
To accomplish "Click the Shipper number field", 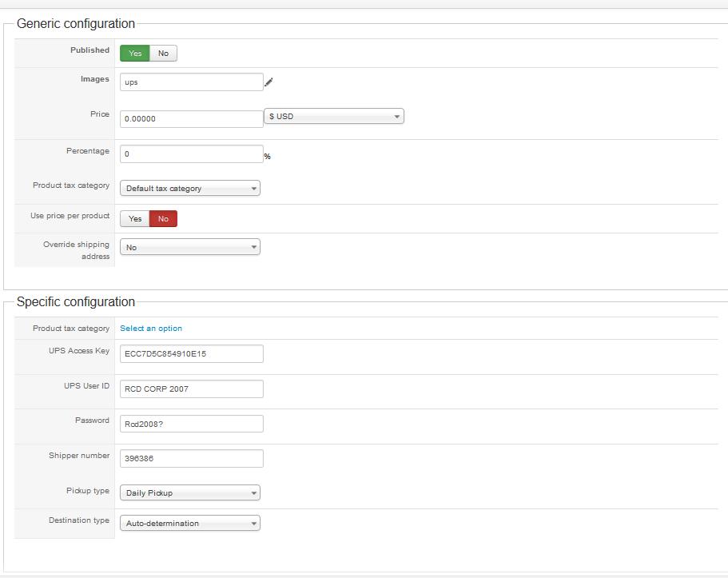I will 191,459.
